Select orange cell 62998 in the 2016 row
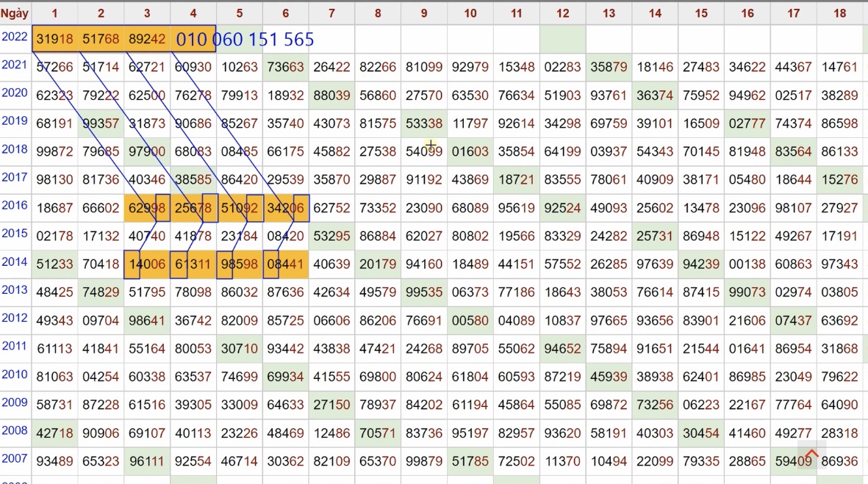The height and width of the screenshot is (484, 868). pyautogui.click(x=147, y=208)
